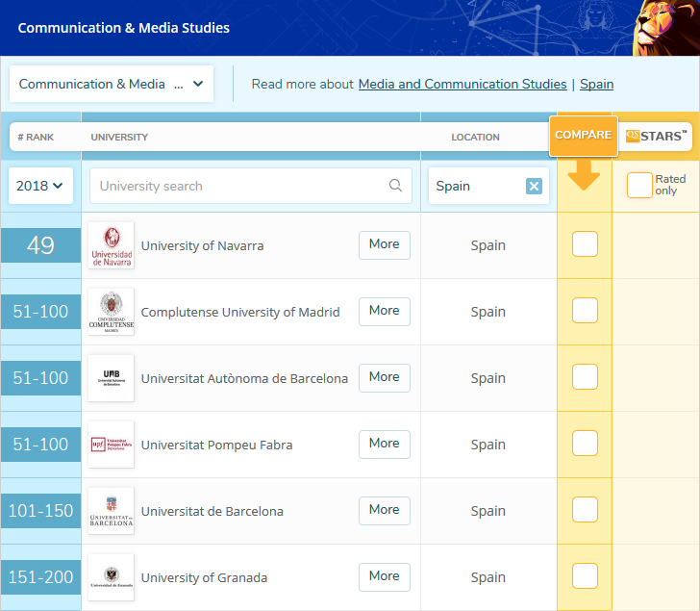Click in the University search field
700x611 pixels.
coord(250,186)
